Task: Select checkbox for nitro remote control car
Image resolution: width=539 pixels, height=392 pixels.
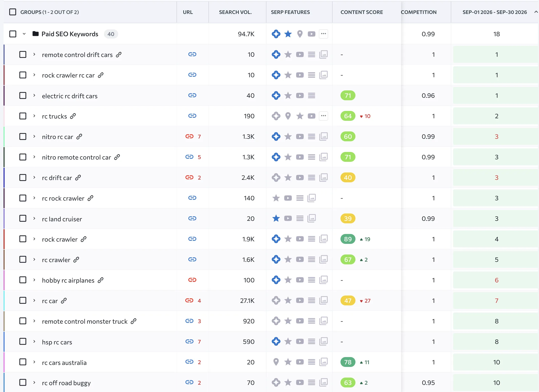Action: click(x=23, y=157)
